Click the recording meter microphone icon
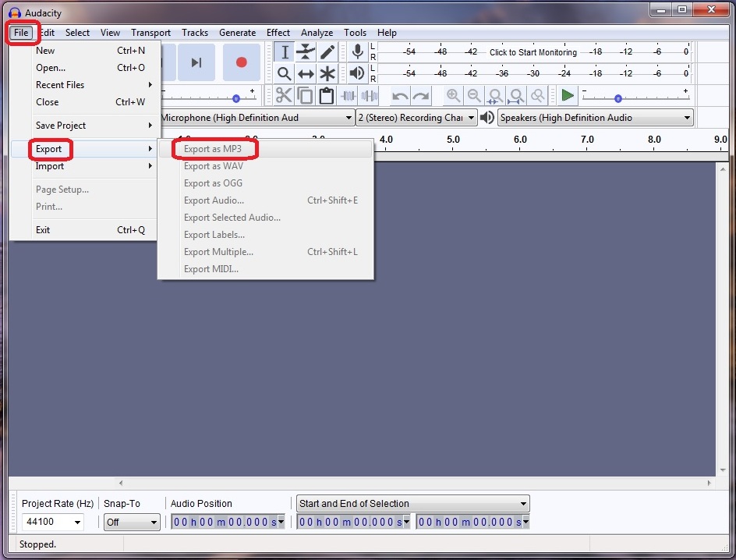Image resolution: width=736 pixels, height=560 pixels. tap(357, 51)
